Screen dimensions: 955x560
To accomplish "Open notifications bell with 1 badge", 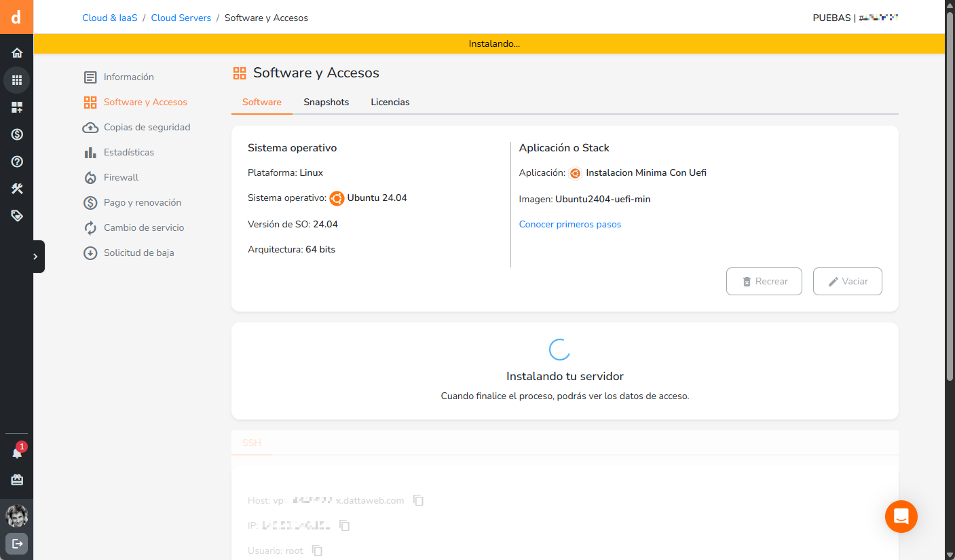I will tap(17, 452).
